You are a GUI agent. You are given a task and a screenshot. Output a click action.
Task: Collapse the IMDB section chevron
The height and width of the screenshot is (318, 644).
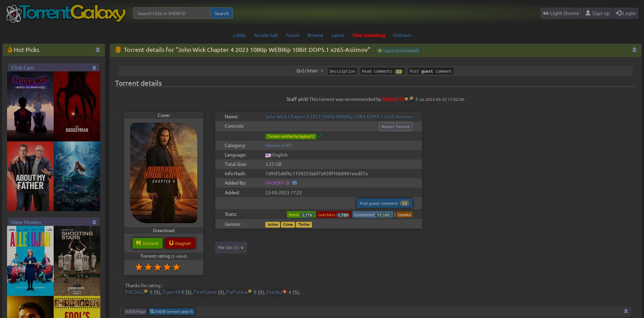(626, 311)
